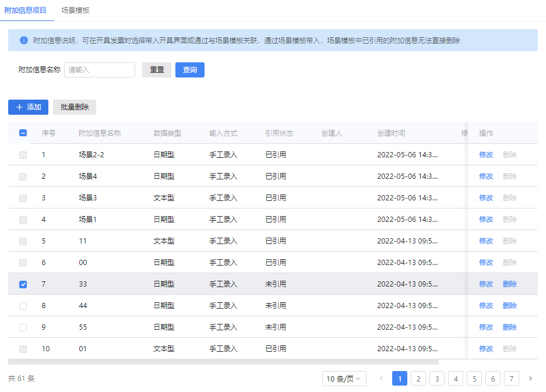Check the checkbox for row 8

pyautogui.click(x=23, y=306)
